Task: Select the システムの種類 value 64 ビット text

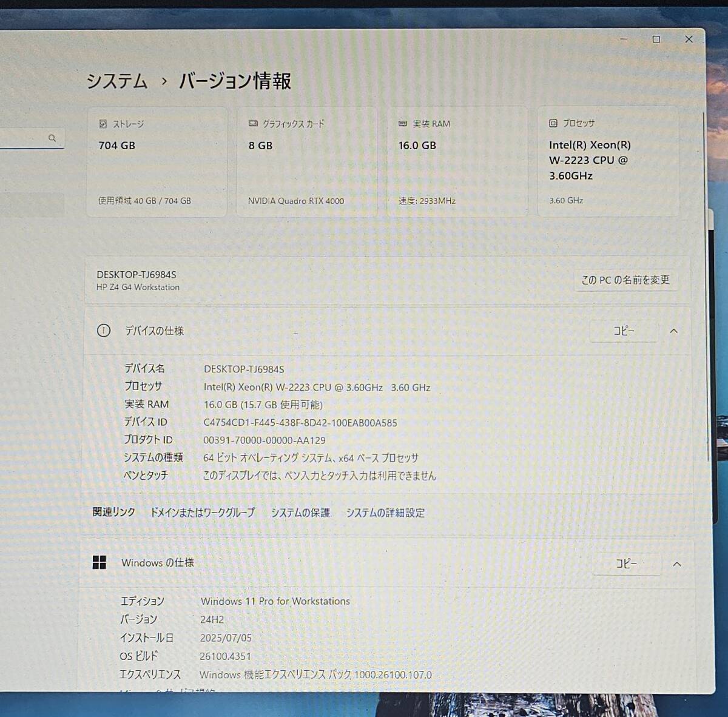Action: 311,458
